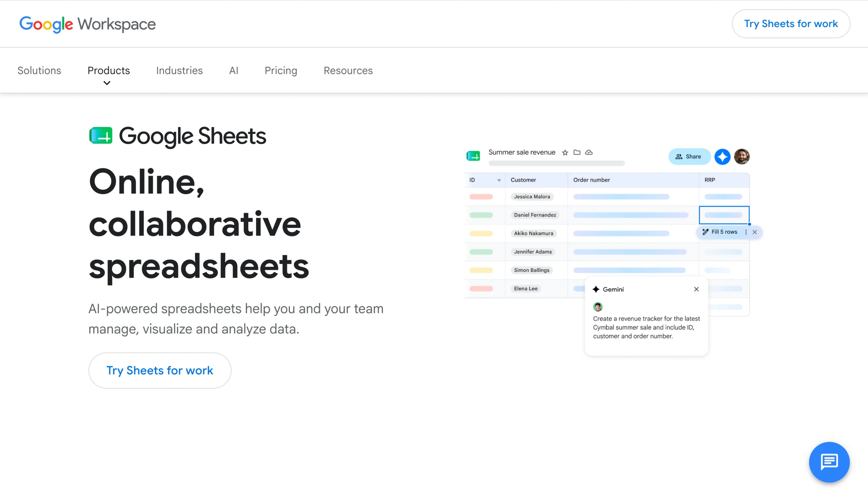Open the Products menu

point(108,70)
